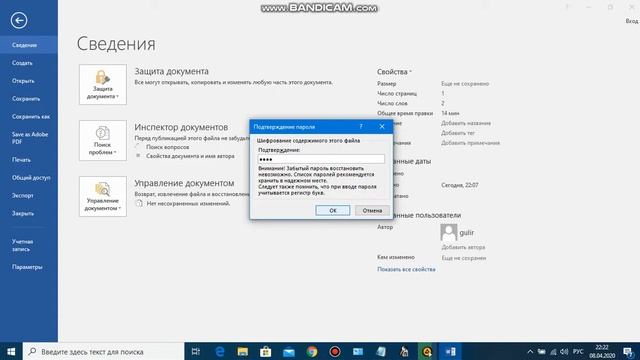
Task: Click the gulir author avatar
Action: [449, 233]
